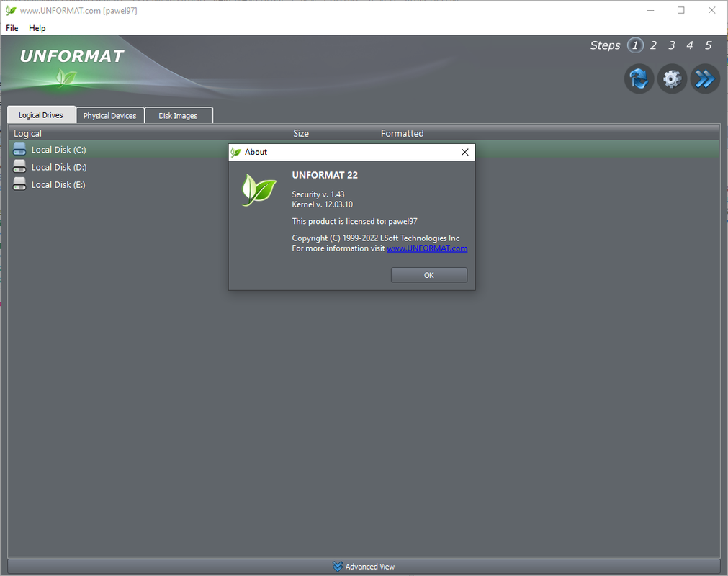Click the Size column header

point(301,133)
